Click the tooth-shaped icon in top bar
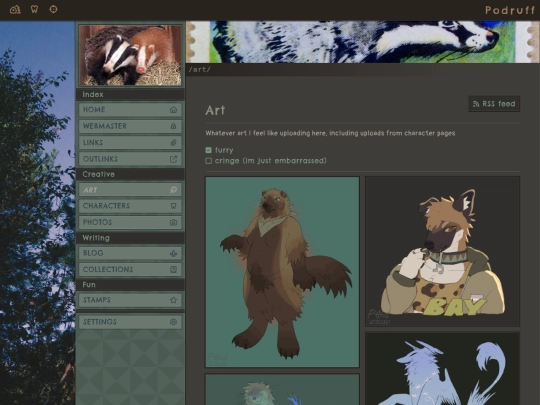Image resolution: width=540 pixels, height=405 pixels. 34,9
